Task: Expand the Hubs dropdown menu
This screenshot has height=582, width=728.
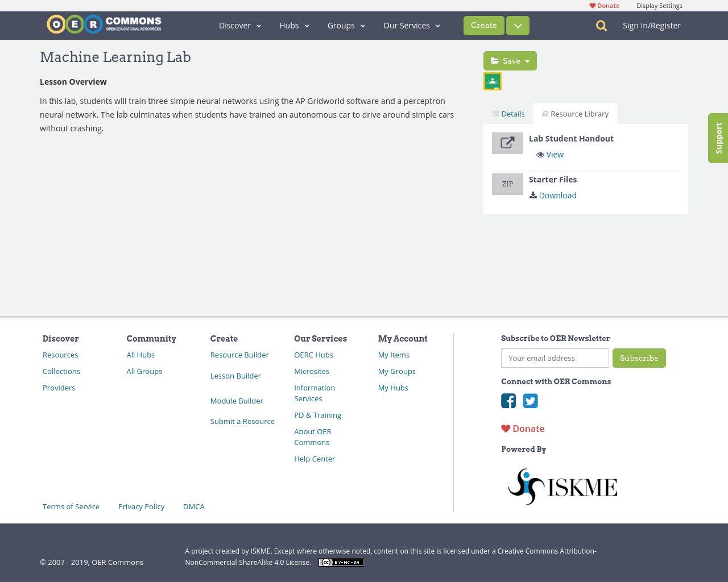Action: (x=294, y=26)
